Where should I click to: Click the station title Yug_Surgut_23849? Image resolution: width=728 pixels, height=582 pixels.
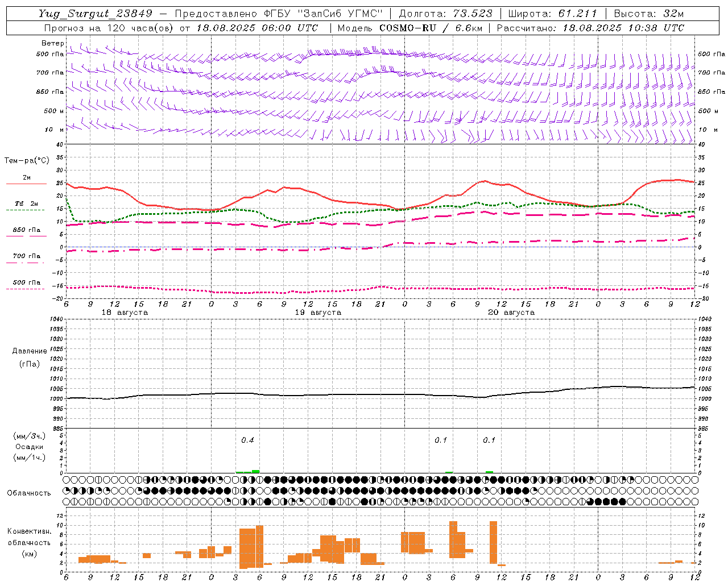[96, 14]
